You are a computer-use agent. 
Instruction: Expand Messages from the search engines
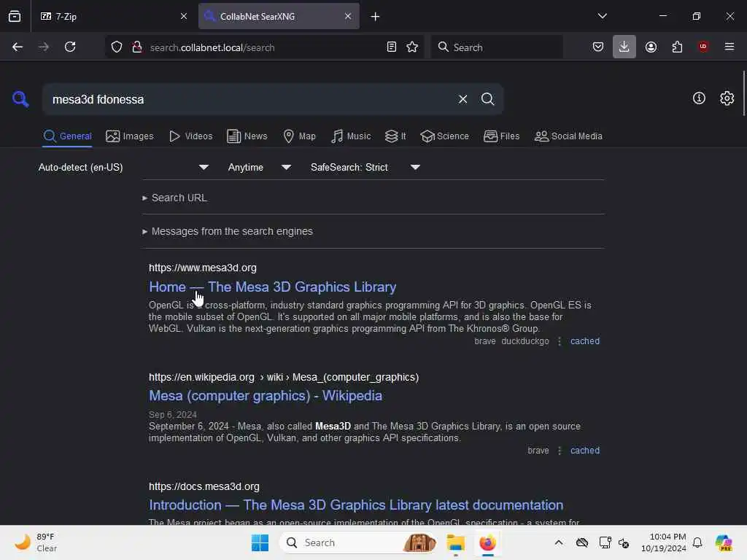[x=228, y=231]
